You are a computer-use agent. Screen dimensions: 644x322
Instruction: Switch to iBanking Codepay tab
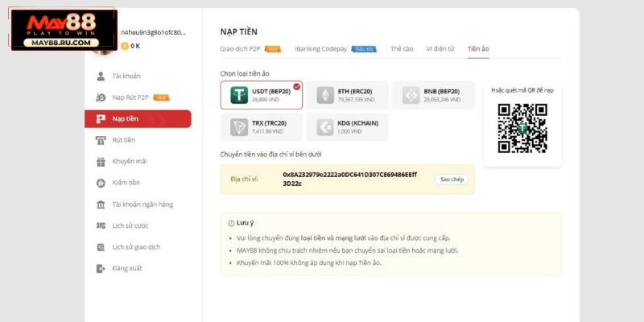[320, 49]
